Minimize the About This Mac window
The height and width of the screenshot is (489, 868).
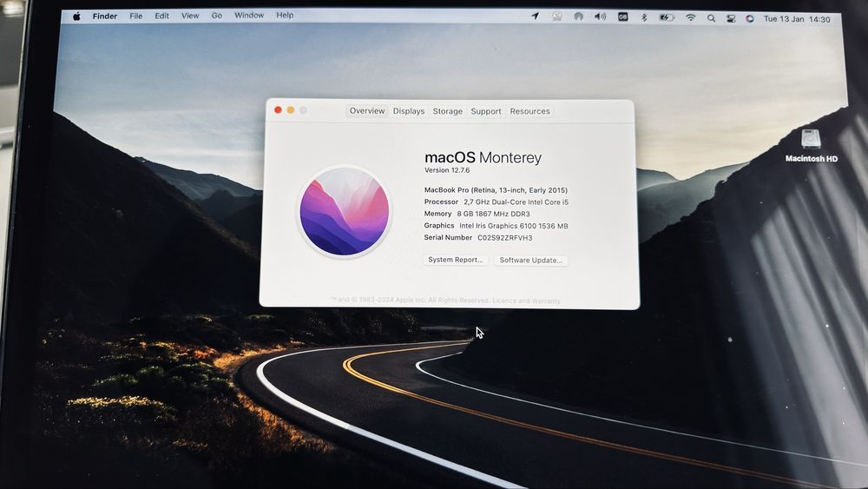click(291, 110)
